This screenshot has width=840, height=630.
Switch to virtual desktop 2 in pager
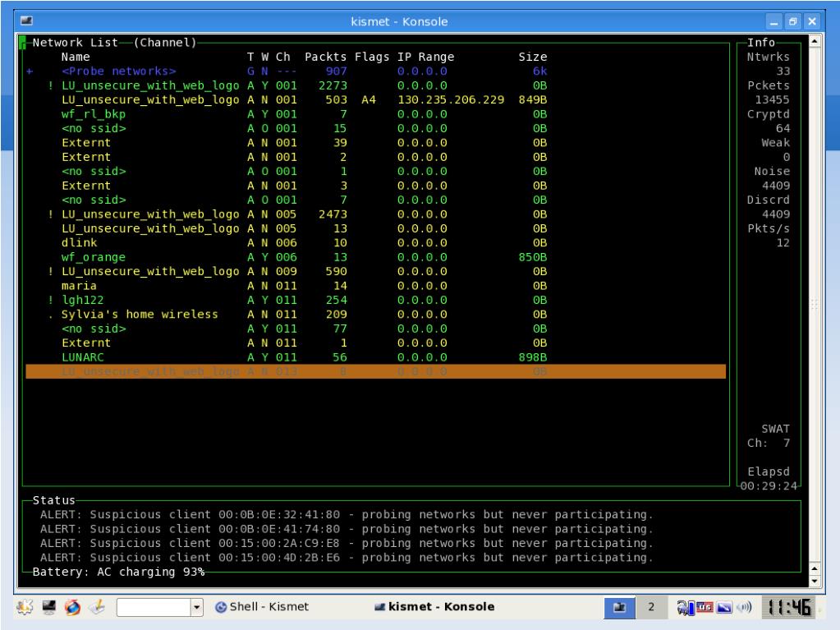[x=651, y=607]
